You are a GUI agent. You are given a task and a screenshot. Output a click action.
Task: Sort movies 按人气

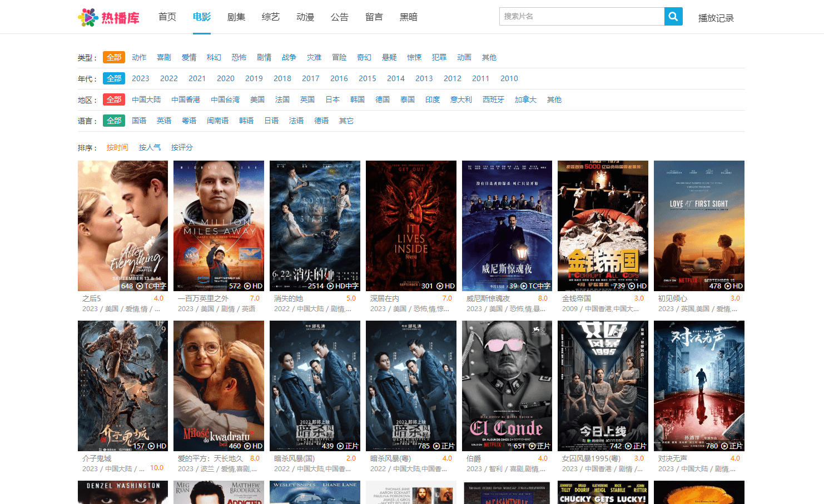coord(150,147)
